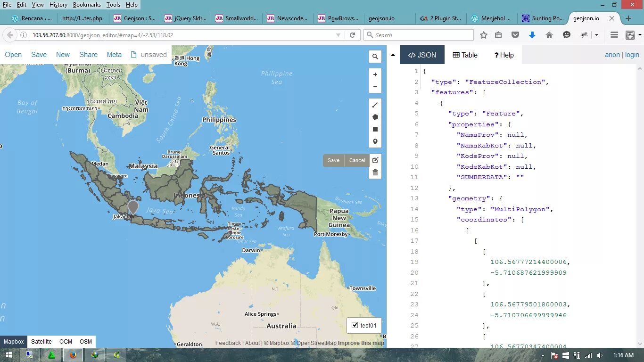Screen dimensions: 644x362
Task: Select the draw rectangle tool
Action: click(x=375, y=129)
